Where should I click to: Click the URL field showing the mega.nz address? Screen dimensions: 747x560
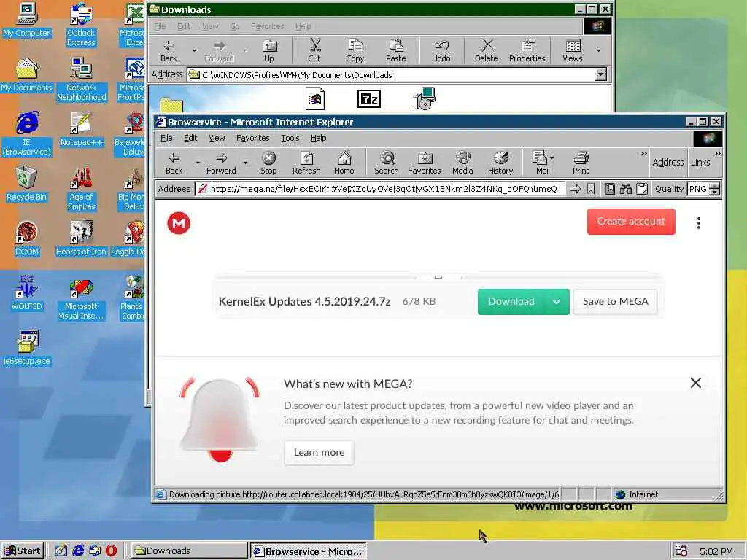click(x=380, y=189)
